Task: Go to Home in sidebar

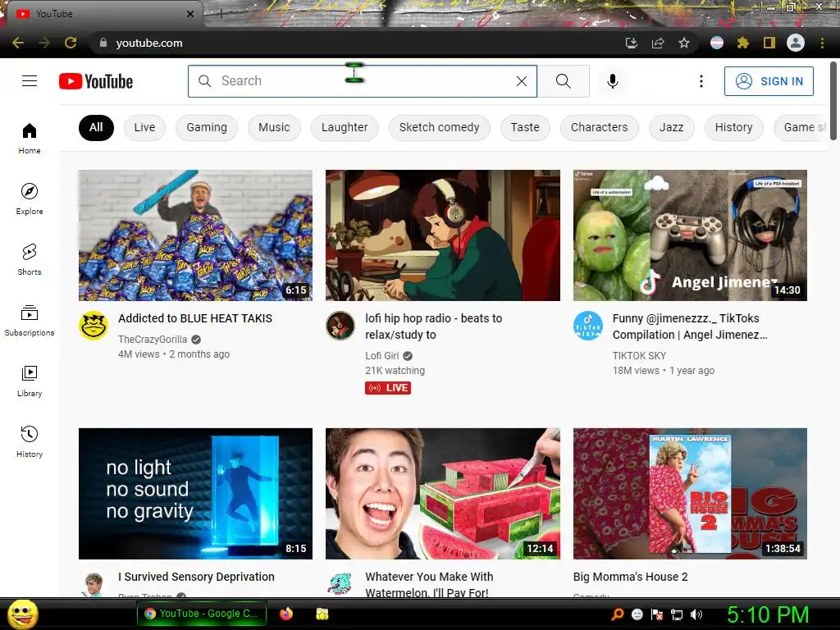Action: coord(30,138)
